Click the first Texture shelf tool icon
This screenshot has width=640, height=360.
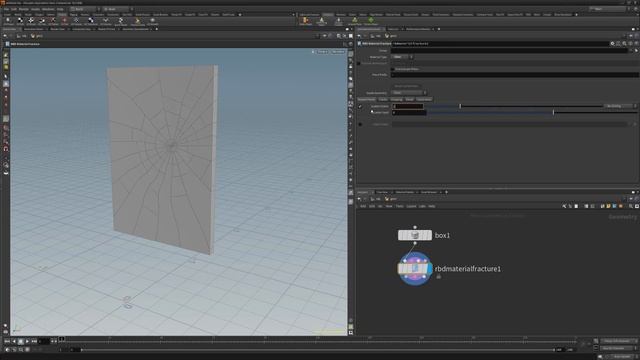pos(8,21)
